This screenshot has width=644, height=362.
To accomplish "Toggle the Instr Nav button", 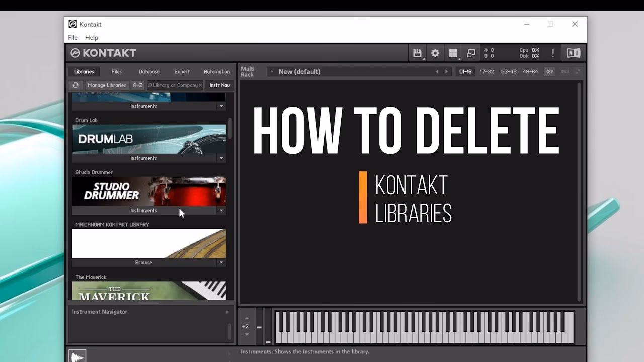I will tap(219, 85).
